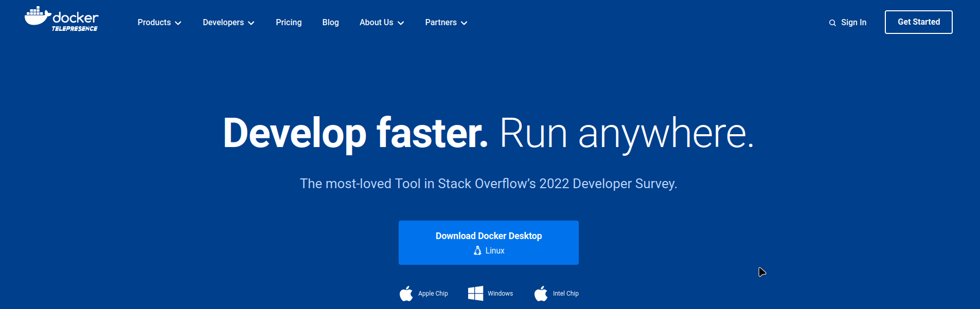Expand the Products dropdown chevron
This screenshot has width=980, height=309.
click(178, 23)
